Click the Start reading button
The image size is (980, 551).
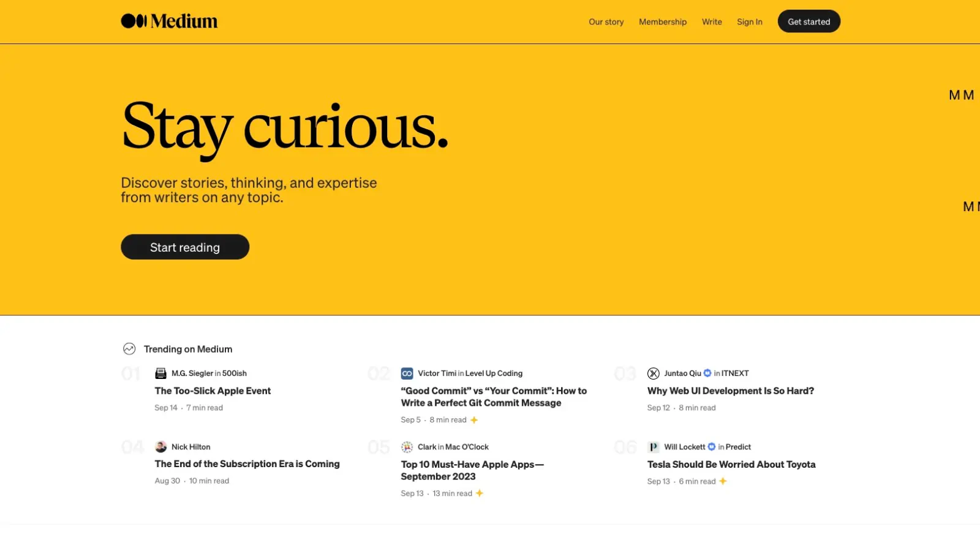185,247
